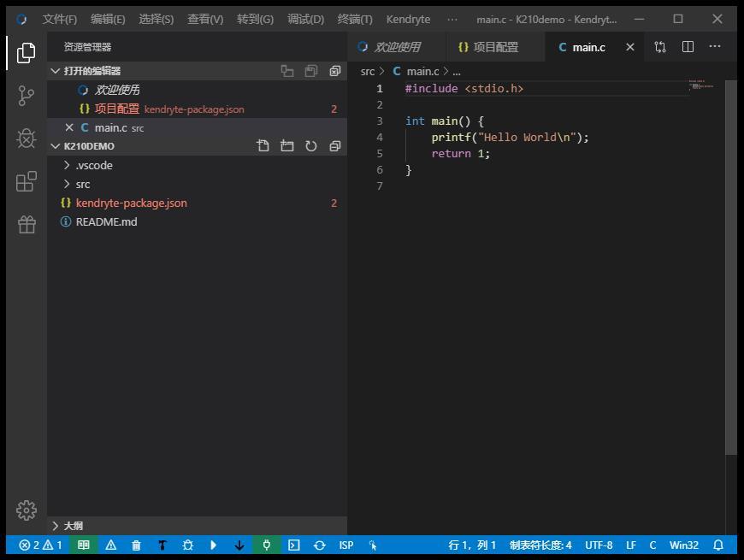This screenshot has height=560, width=744.
Task: Close main.c in the open editors list
Action: click(x=69, y=127)
